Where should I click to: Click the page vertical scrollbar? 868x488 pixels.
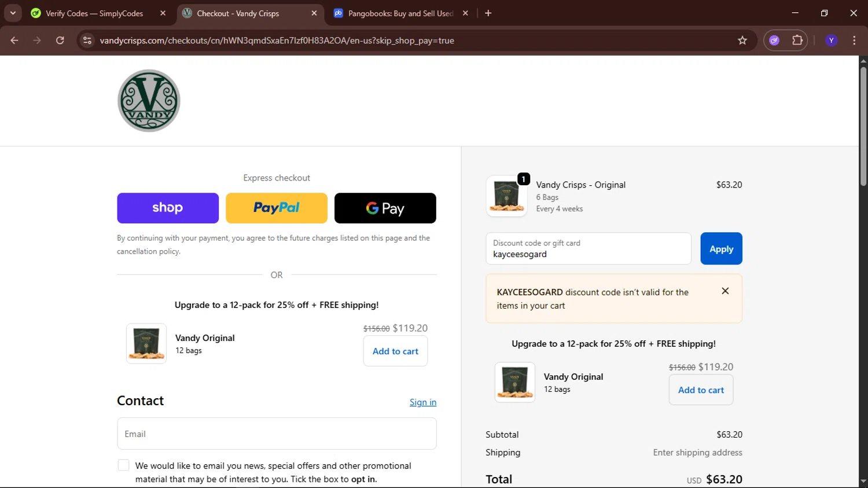point(863,127)
